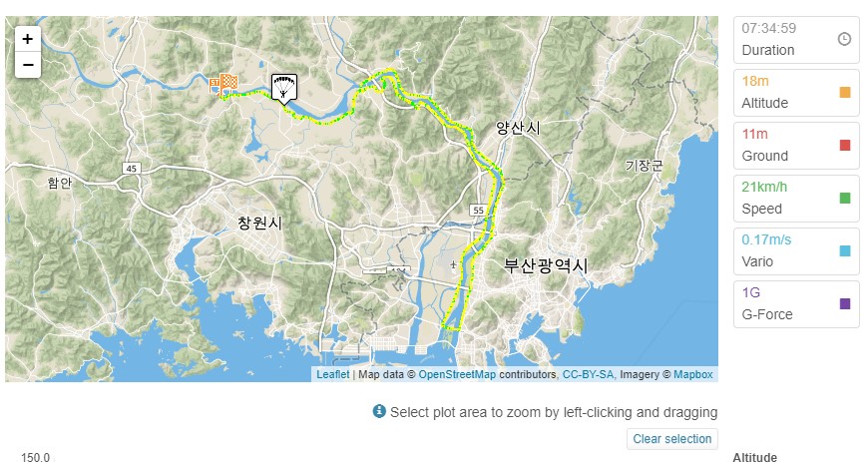Click the airport symbol on the map
Screen dimensions: 868x462
click(453, 264)
